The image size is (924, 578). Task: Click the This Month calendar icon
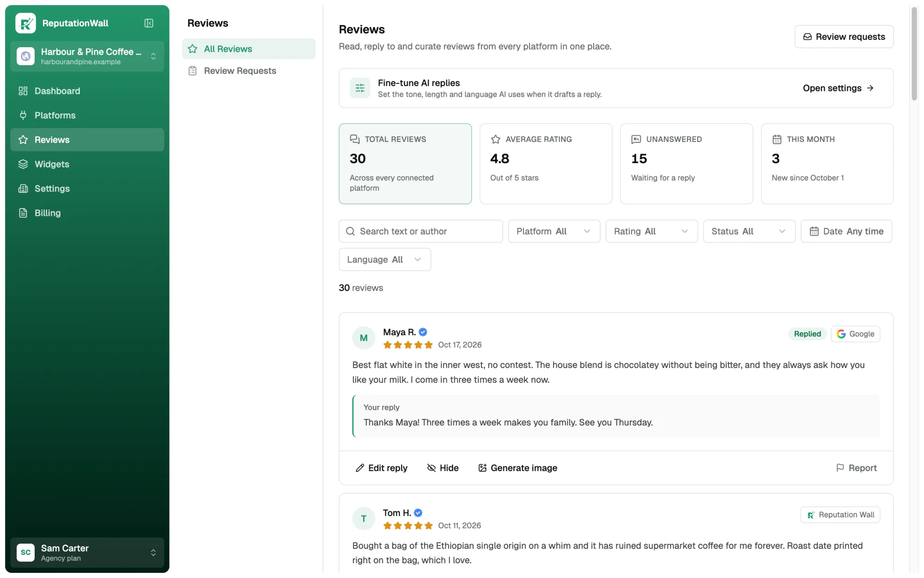[x=777, y=139]
